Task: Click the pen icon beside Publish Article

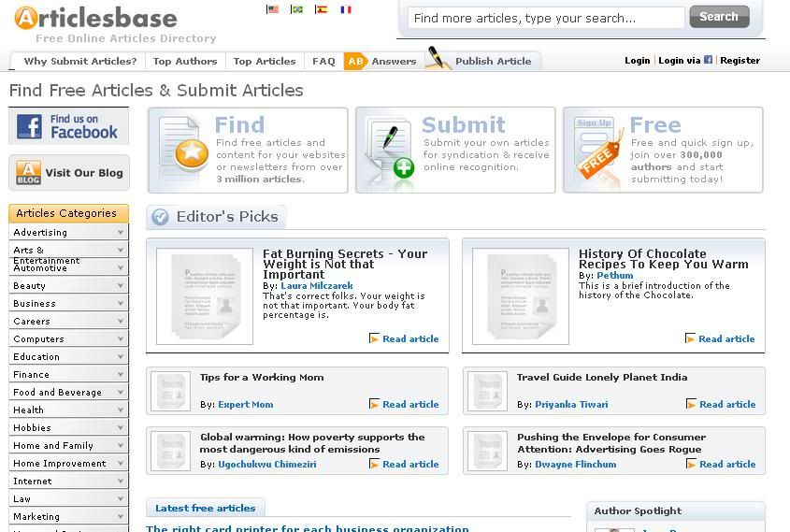Action: 438,57
